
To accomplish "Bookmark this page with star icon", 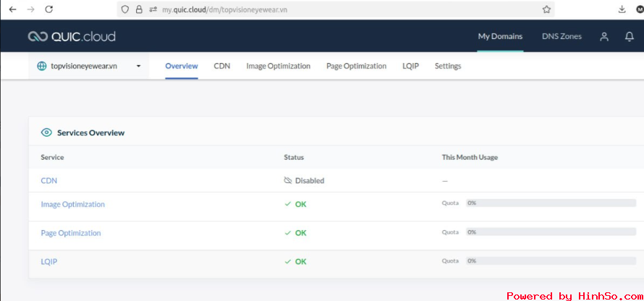I will (546, 9).
